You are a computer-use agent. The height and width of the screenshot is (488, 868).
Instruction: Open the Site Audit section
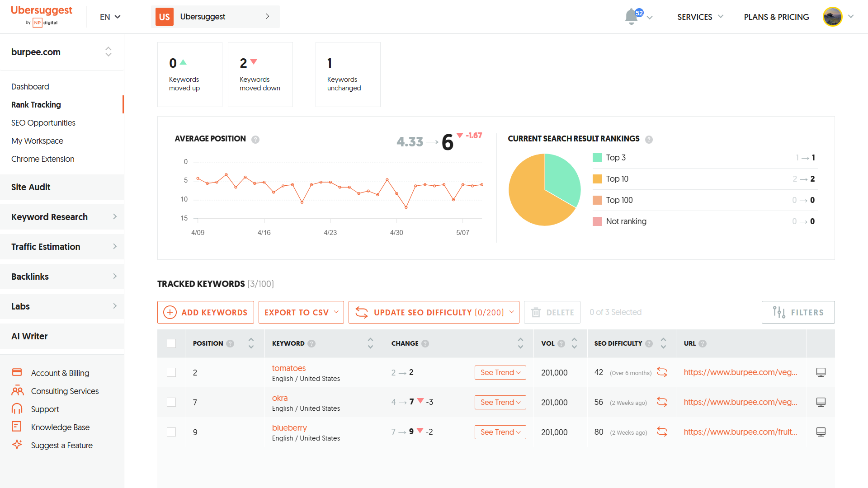click(62, 187)
